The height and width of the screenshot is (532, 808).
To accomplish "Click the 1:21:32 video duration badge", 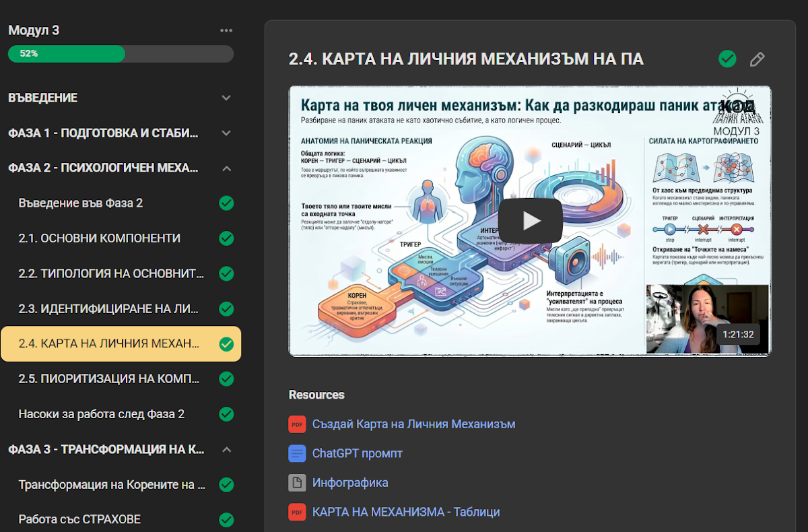I will [739, 334].
